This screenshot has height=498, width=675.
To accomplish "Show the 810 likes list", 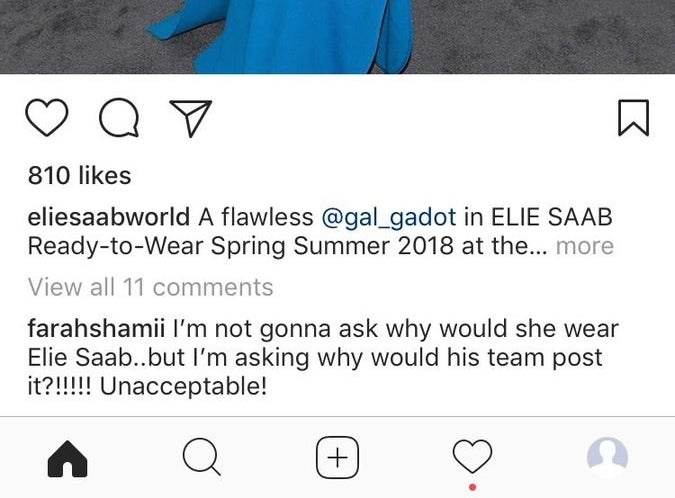I will coord(79,176).
